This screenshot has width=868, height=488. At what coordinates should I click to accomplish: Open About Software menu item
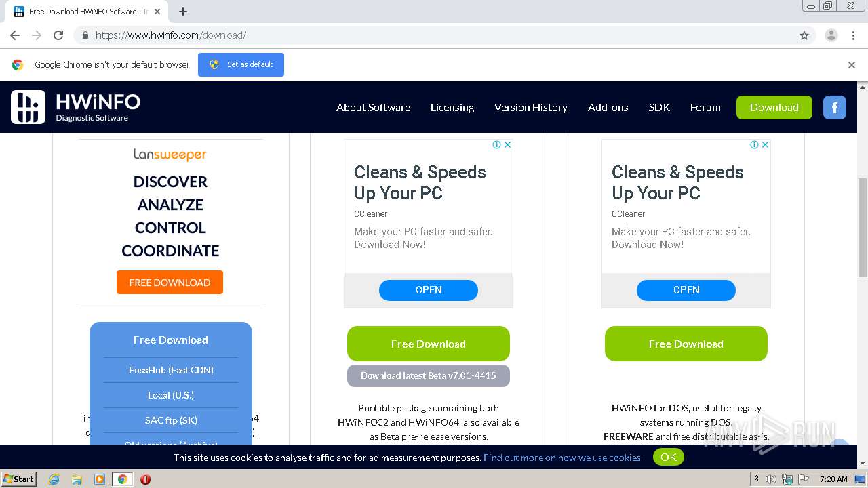[373, 107]
